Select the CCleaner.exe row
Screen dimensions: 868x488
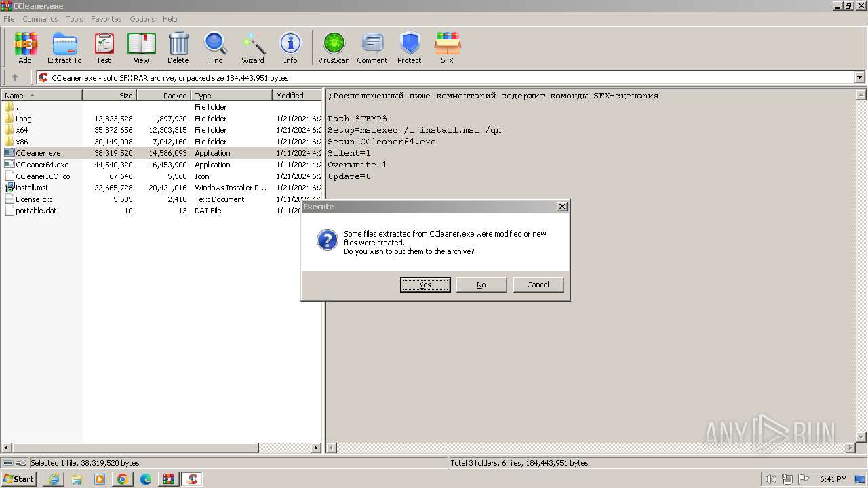coord(161,153)
